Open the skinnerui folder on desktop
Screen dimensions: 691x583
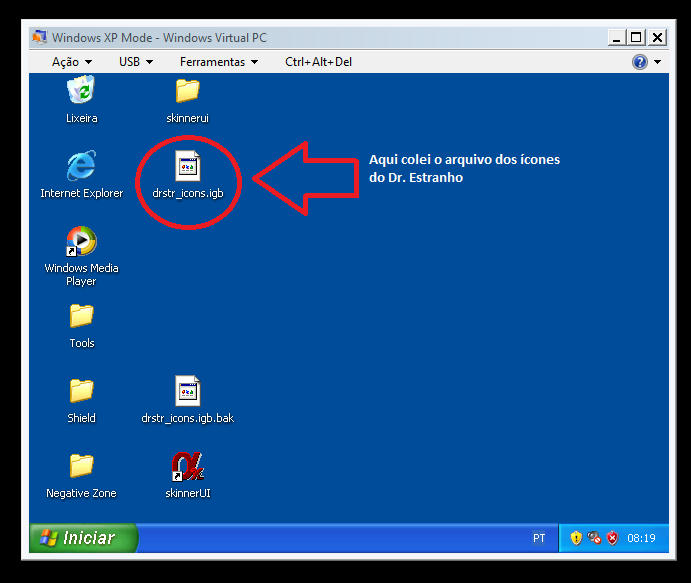tap(188, 91)
